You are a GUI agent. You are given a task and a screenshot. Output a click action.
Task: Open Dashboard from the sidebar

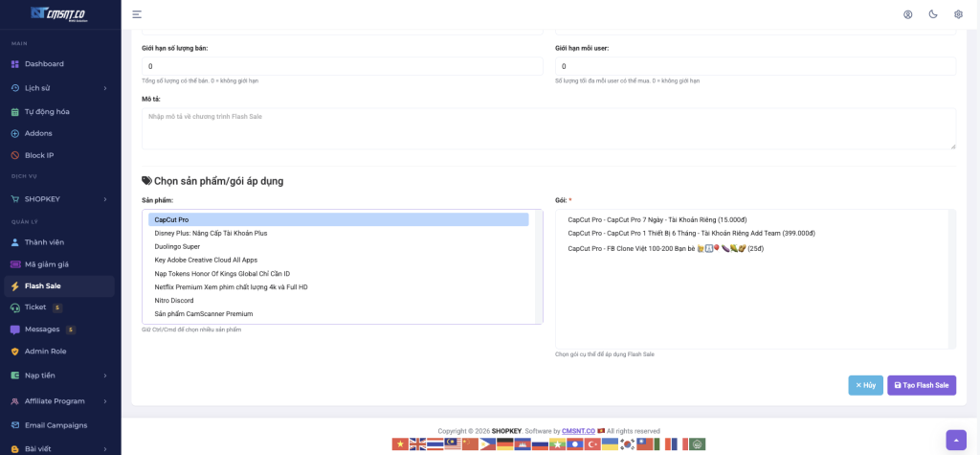[x=44, y=64]
